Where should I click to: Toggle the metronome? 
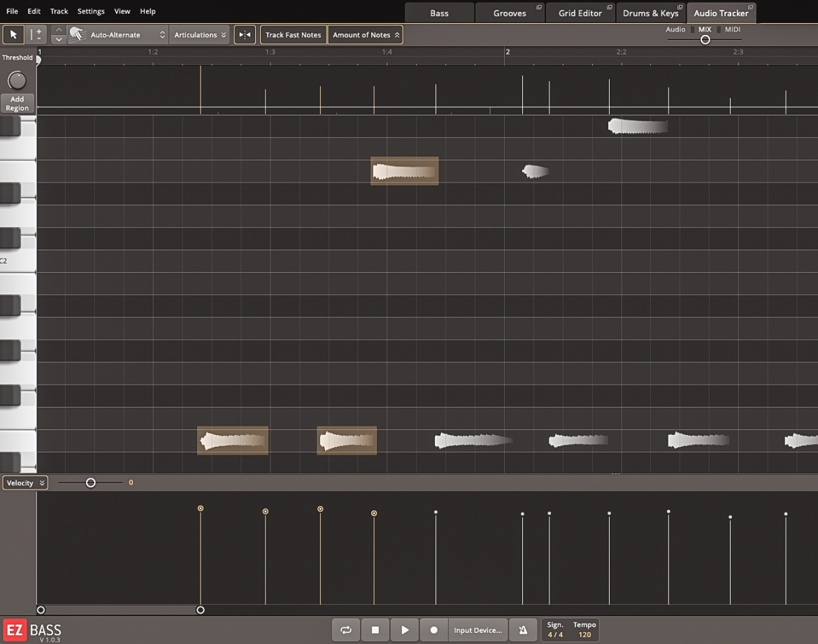[523, 630]
